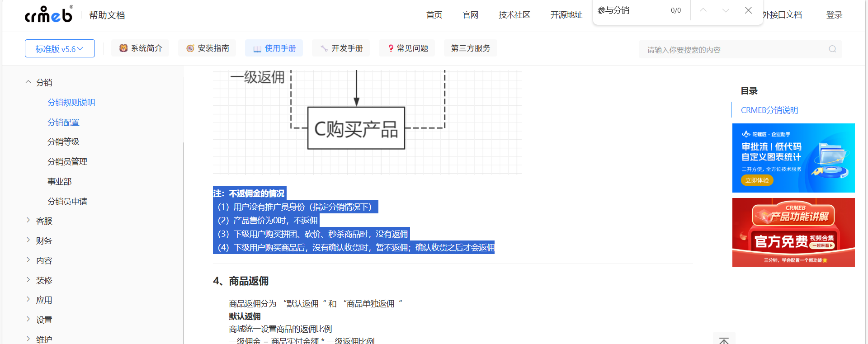Click the search magnifier icon
The image size is (868, 344).
832,49
